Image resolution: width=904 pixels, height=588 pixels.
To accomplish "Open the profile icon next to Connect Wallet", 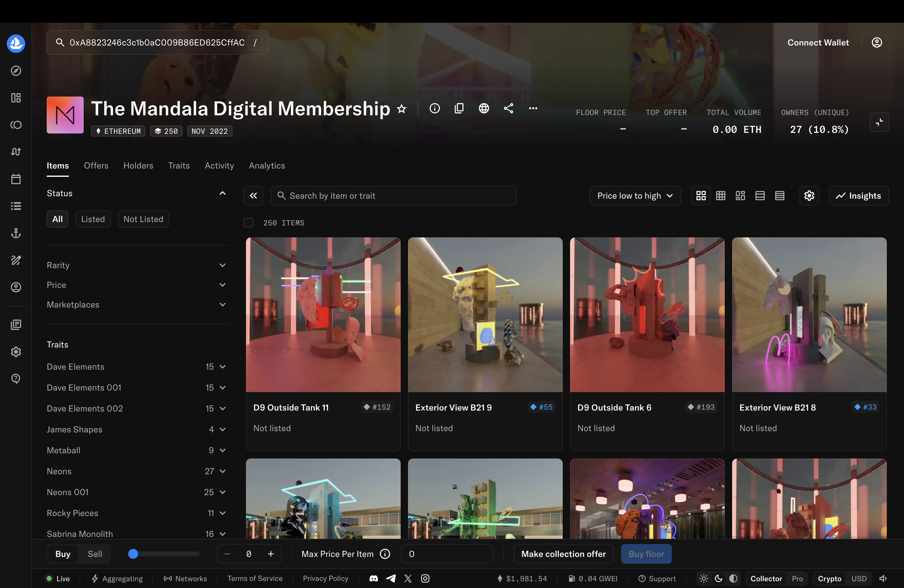I will pyautogui.click(x=877, y=42).
